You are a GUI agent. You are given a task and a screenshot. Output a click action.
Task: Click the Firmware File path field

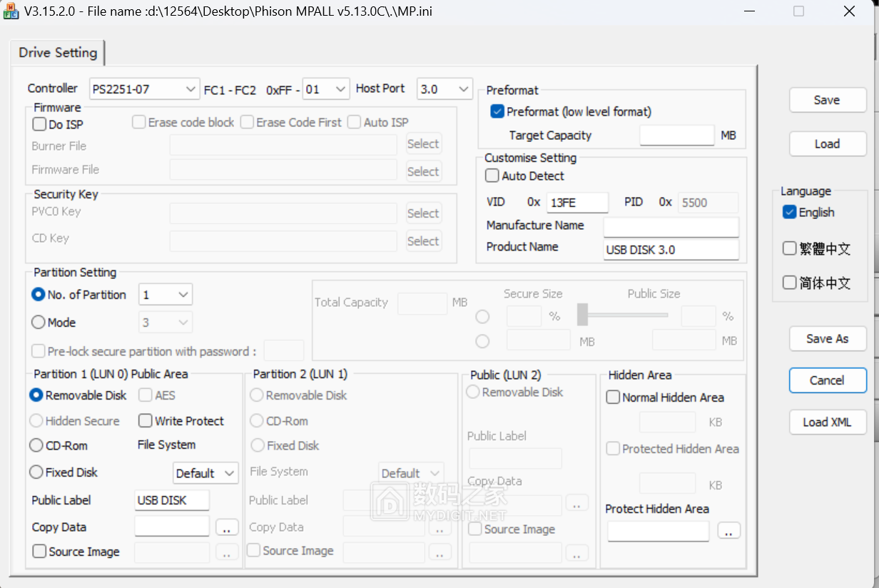283,170
